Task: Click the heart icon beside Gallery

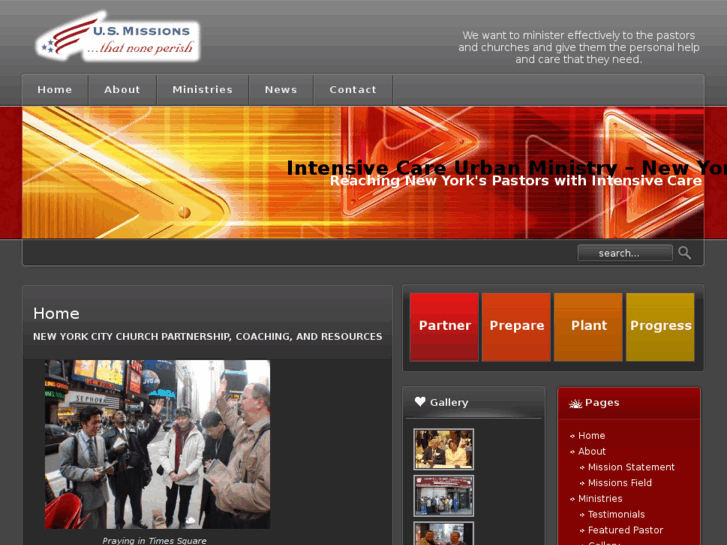Action: (420, 402)
